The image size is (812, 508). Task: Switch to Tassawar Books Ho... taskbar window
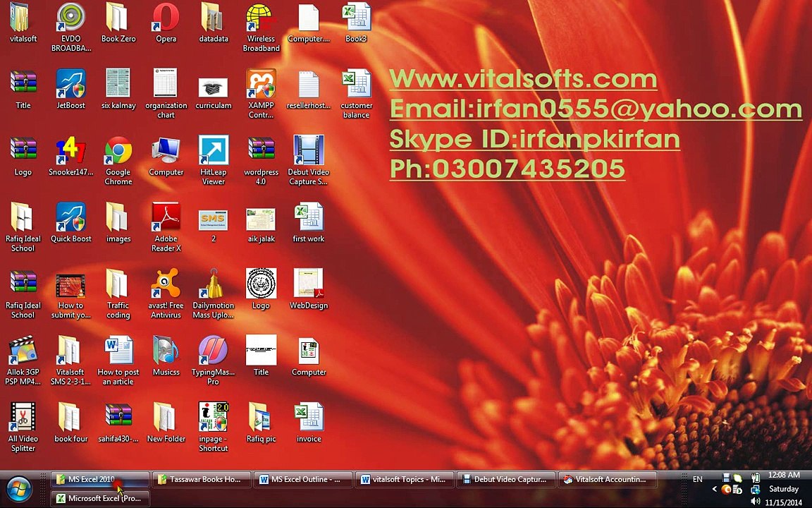(202, 479)
